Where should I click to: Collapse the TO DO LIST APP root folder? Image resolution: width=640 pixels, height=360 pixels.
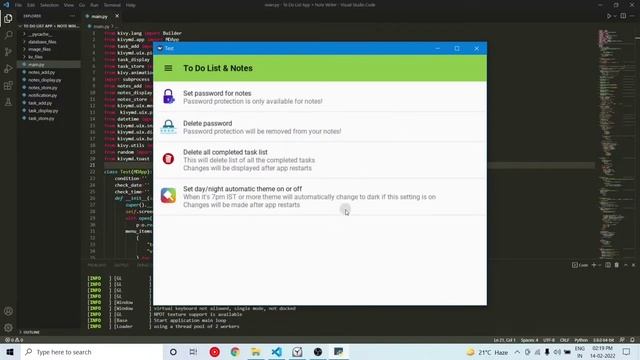(x=49, y=26)
